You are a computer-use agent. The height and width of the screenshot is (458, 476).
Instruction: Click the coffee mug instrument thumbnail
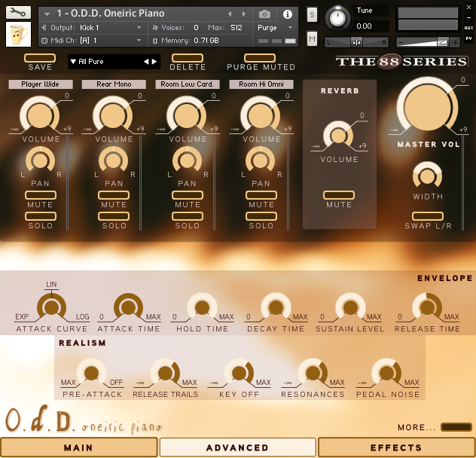18,35
